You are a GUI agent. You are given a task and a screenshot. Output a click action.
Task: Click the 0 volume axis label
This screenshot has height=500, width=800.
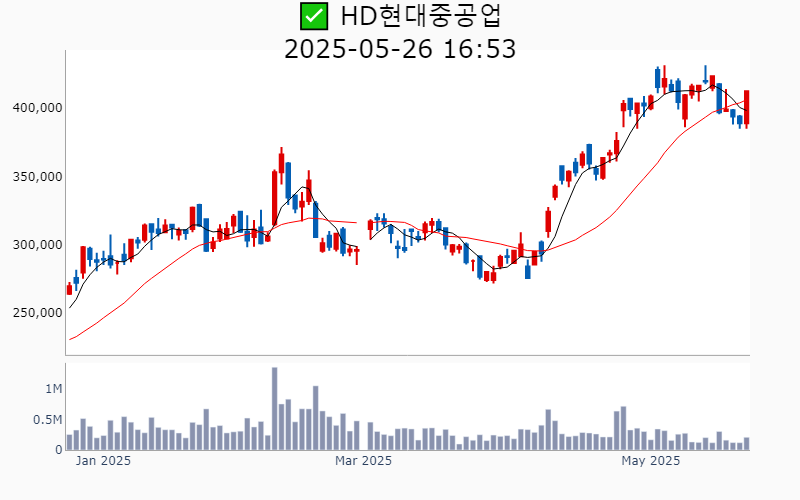(x=59, y=450)
